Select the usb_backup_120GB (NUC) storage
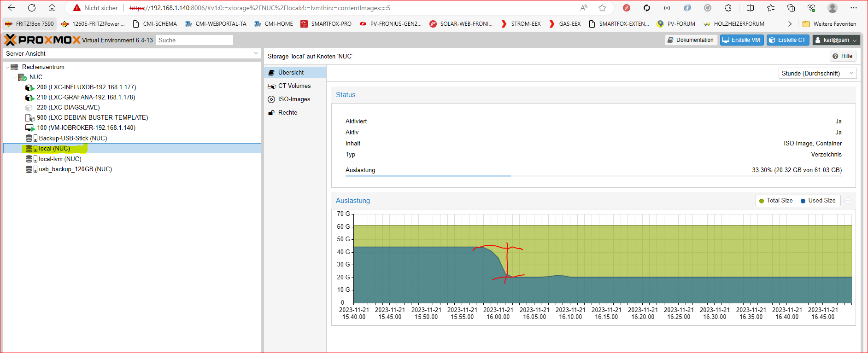This screenshot has height=353, width=868. pos(75,169)
